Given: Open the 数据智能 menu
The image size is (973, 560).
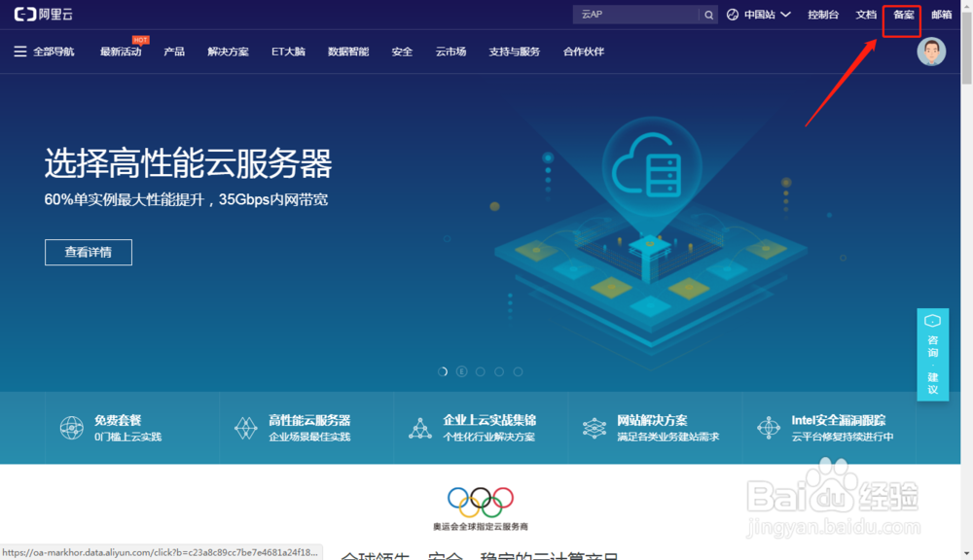Looking at the screenshot, I should (x=348, y=52).
